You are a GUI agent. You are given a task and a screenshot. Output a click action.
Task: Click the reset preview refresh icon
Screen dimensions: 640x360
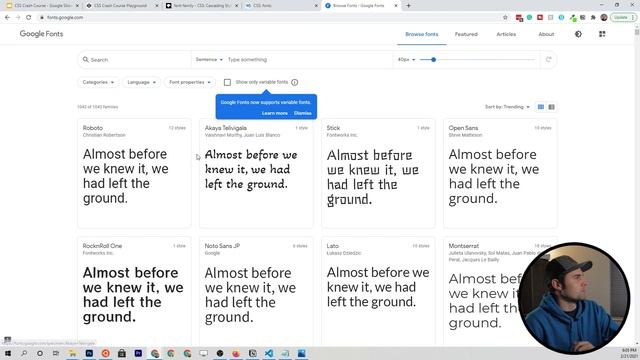click(548, 60)
